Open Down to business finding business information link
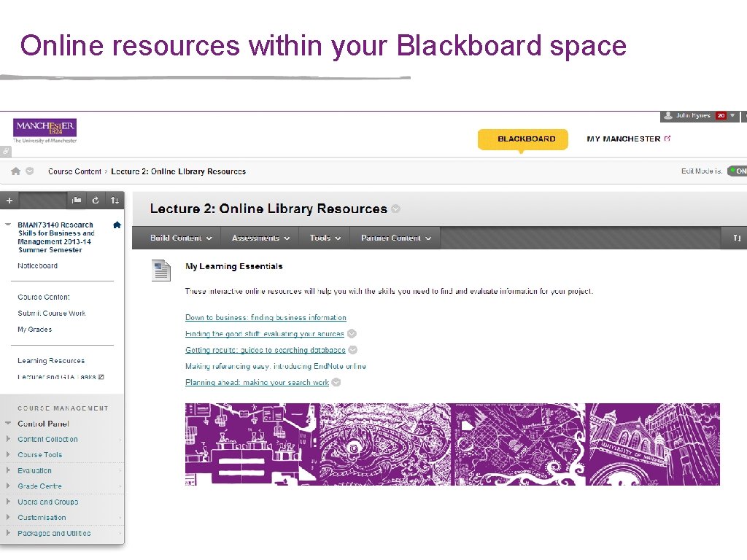 (266, 318)
